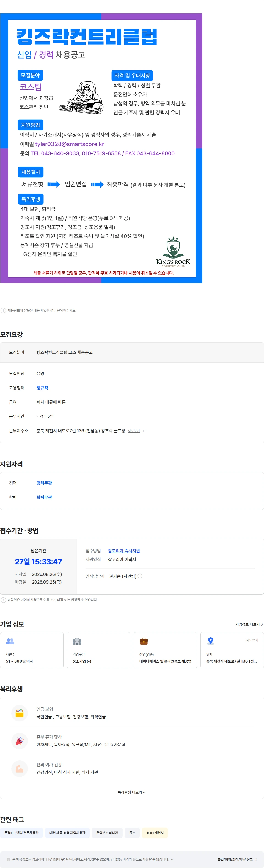Click the 격주 5일 working hours text

[46, 416]
